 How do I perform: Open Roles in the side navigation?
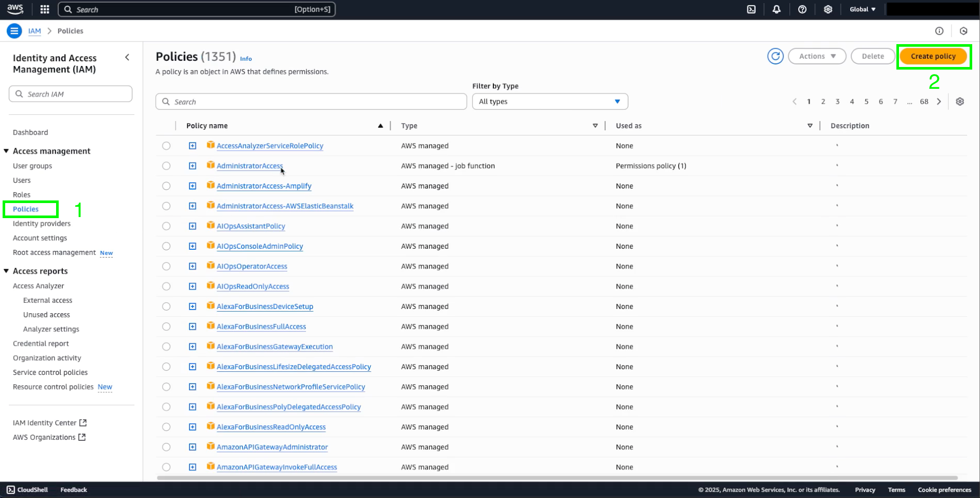22,195
